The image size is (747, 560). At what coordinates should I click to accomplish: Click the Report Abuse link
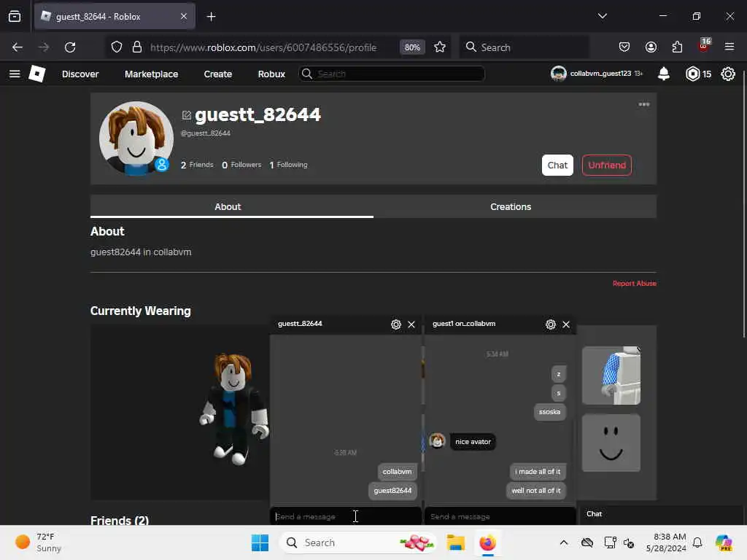(634, 284)
